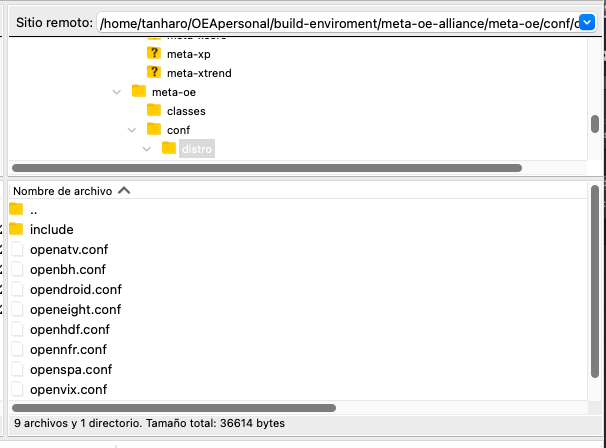This screenshot has width=606, height=448.
Task: Click the include folder icon
Action: pyautogui.click(x=16, y=229)
